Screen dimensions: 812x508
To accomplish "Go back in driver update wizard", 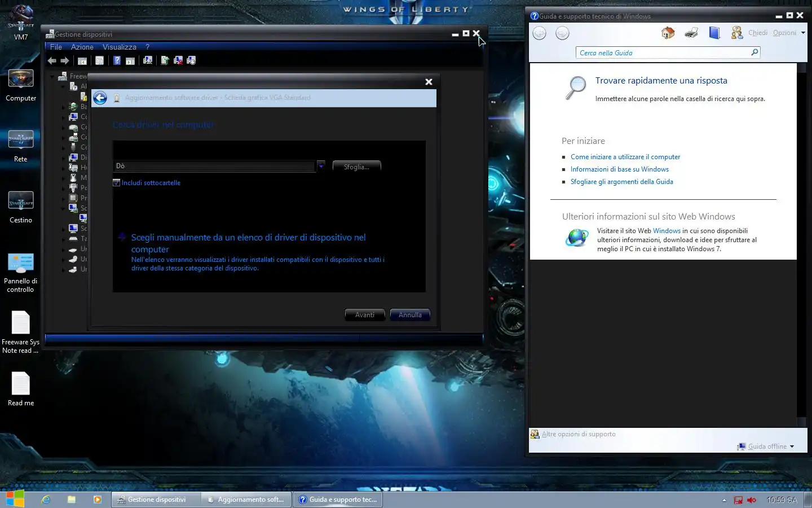I will pos(100,98).
